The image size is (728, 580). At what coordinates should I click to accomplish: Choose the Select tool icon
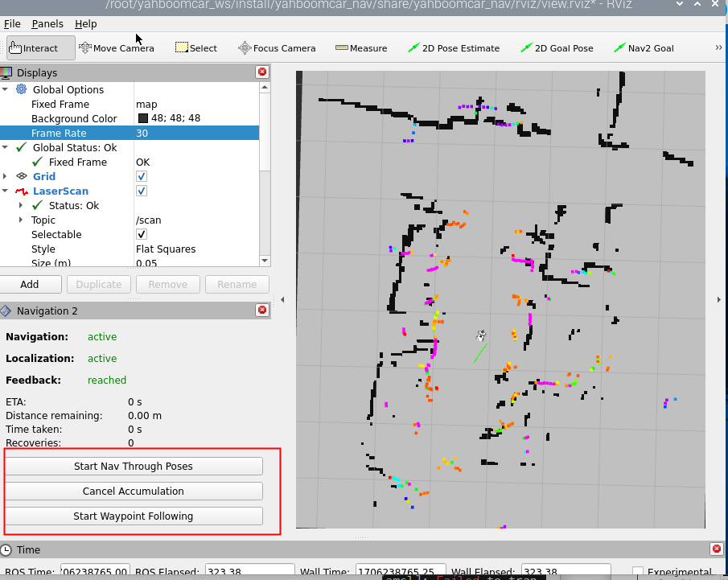pyautogui.click(x=182, y=47)
